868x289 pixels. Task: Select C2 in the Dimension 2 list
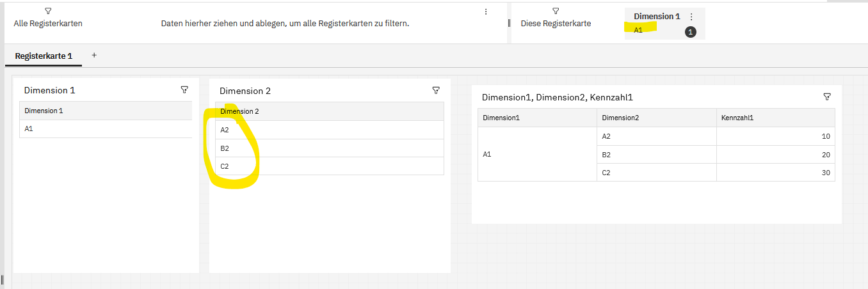225,166
